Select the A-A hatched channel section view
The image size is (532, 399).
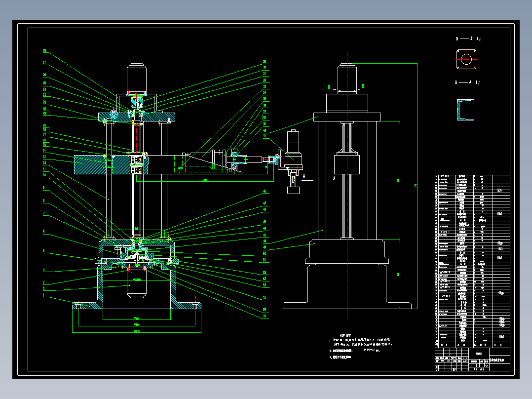[x=465, y=110]
